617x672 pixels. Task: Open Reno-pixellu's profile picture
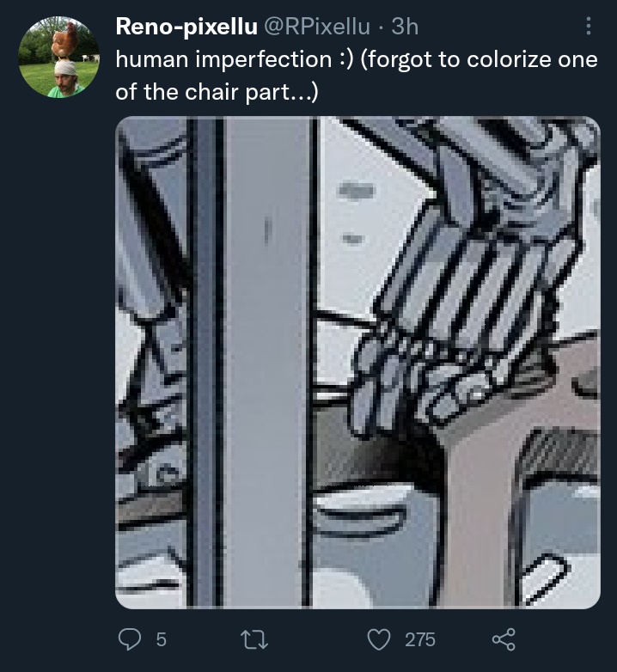pyautogui.click(x=59, y=57)
